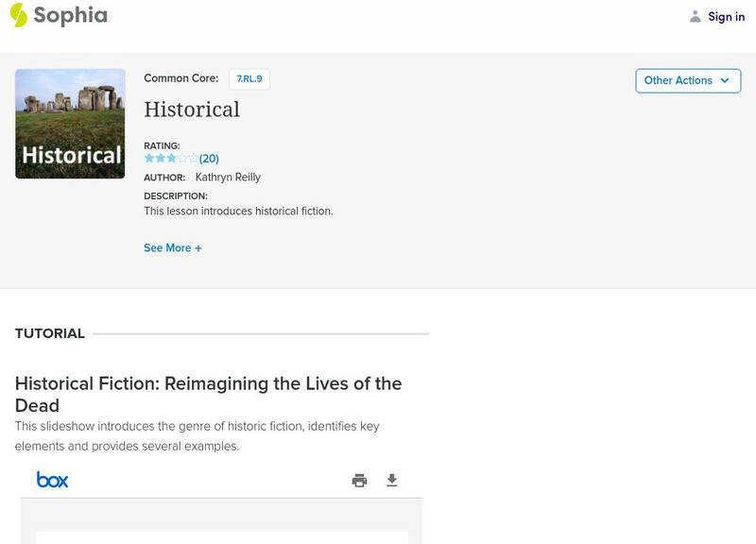
Task: Click the author name Kathryn Reilly
Action: click(x=228, y=177)
